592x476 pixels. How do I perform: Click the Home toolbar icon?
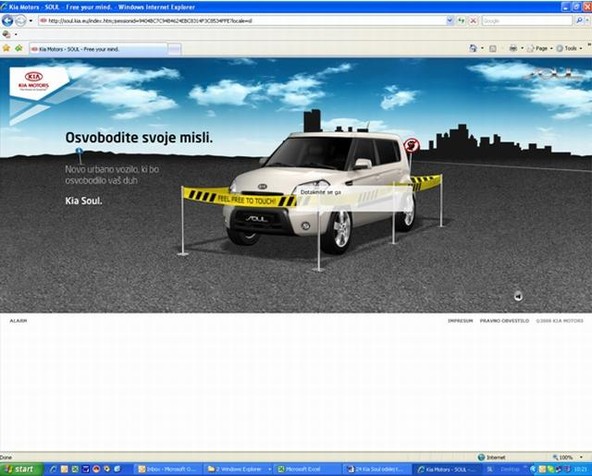click(x=473, y=48)
